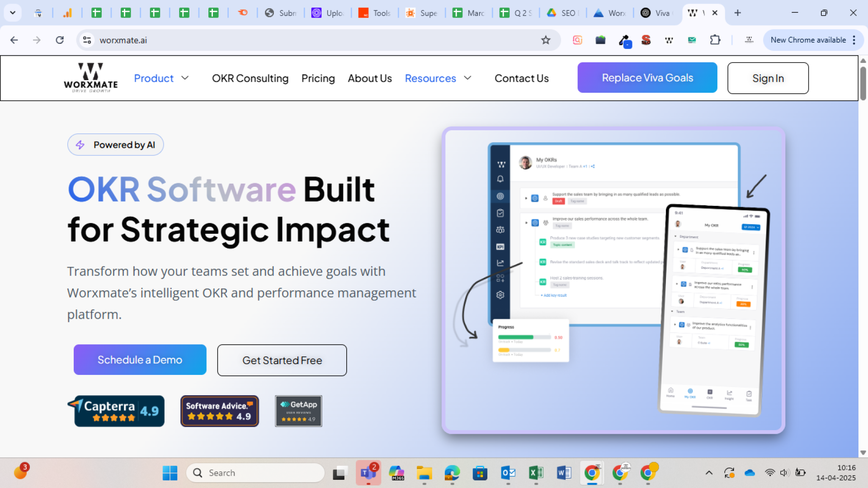The image size is (868, 488).
Task: Click the product dashboard hero image
Action: point(613,280)
